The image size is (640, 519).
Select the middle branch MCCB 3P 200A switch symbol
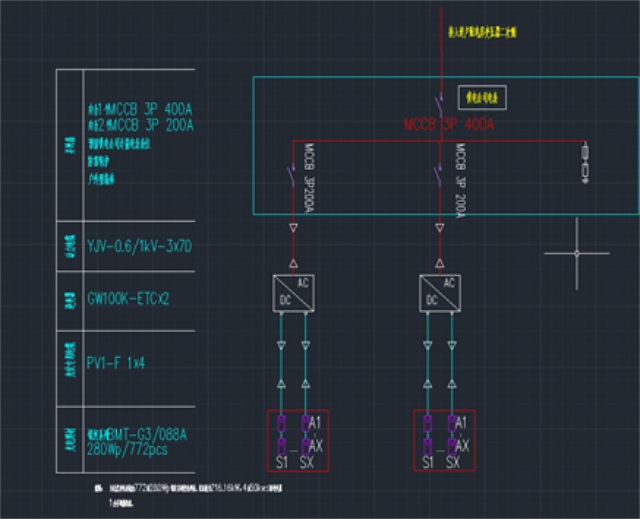(437, 177)
